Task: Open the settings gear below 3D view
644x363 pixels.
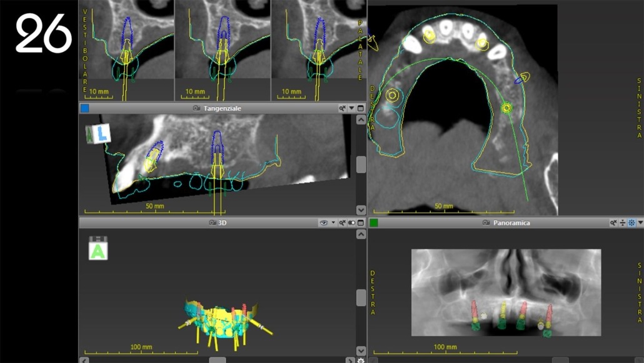Action: tap(361, 360)
